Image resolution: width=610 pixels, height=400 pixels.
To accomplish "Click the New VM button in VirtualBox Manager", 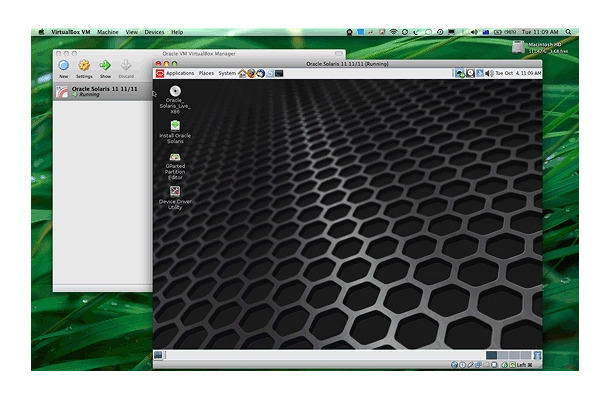I will pos(63,69).
